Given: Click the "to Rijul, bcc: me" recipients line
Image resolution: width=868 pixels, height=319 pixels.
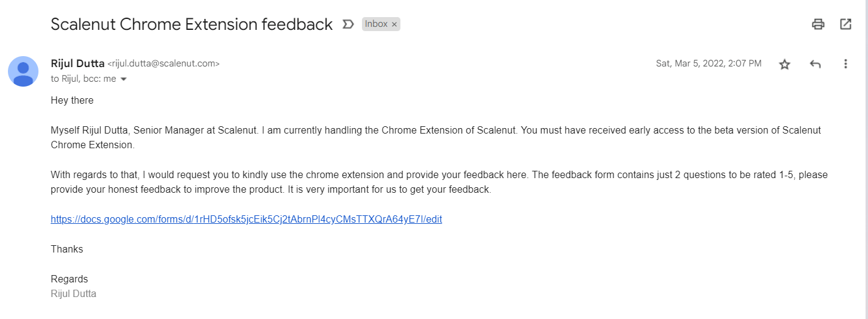Looking at the screenshot, I should [83, 79].
